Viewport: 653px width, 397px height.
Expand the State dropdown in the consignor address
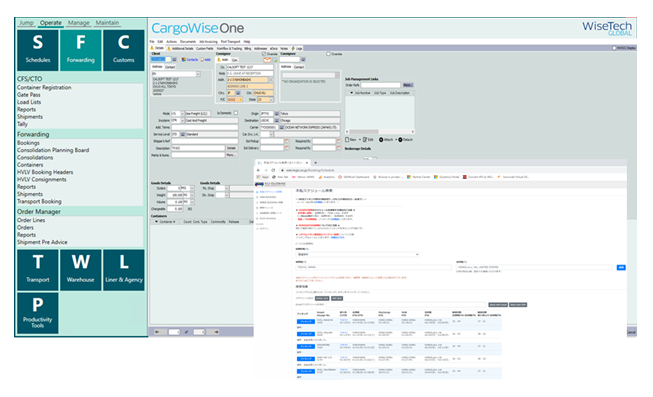pos(271,100)
